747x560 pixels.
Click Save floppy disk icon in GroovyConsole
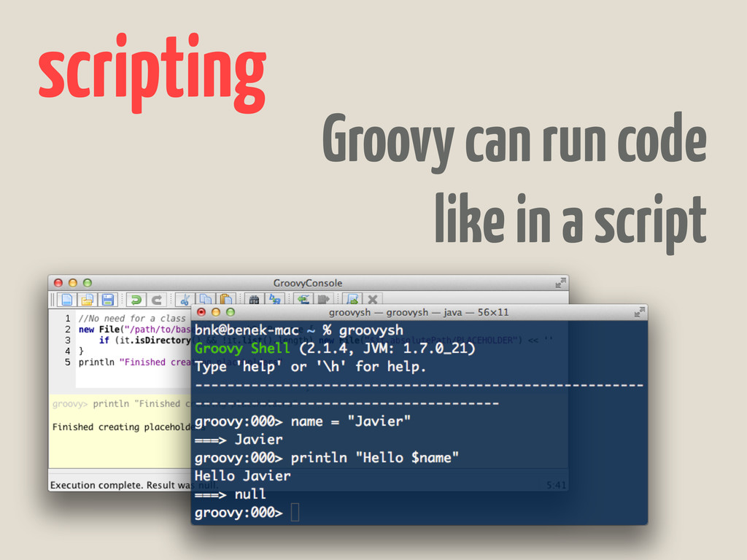point(108,300)
